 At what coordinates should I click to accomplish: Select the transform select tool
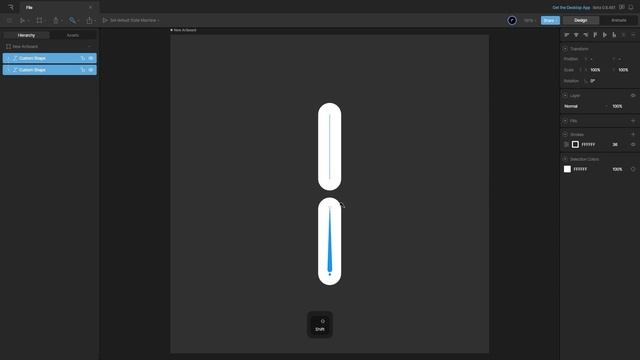22,20
